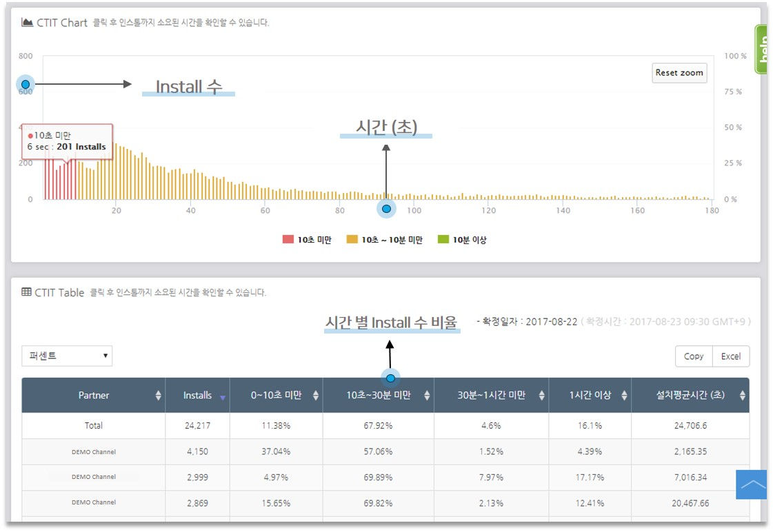
Task: Select the 4,150 installs cell
Action: pos(198,451)
